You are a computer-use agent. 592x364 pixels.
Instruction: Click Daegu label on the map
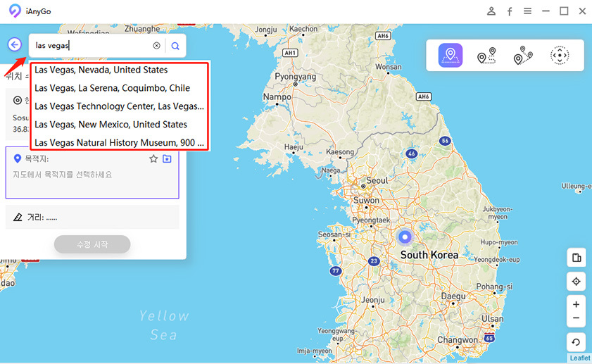click(x=453, y=296)
